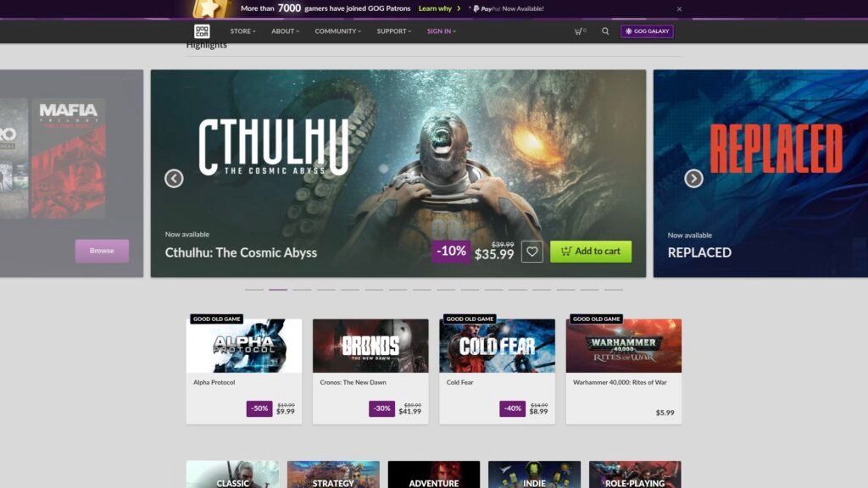Click the GOG.com logo icon
Image resolution: width=868 pixels, height=488 pixels.
[x=202, y=31]
